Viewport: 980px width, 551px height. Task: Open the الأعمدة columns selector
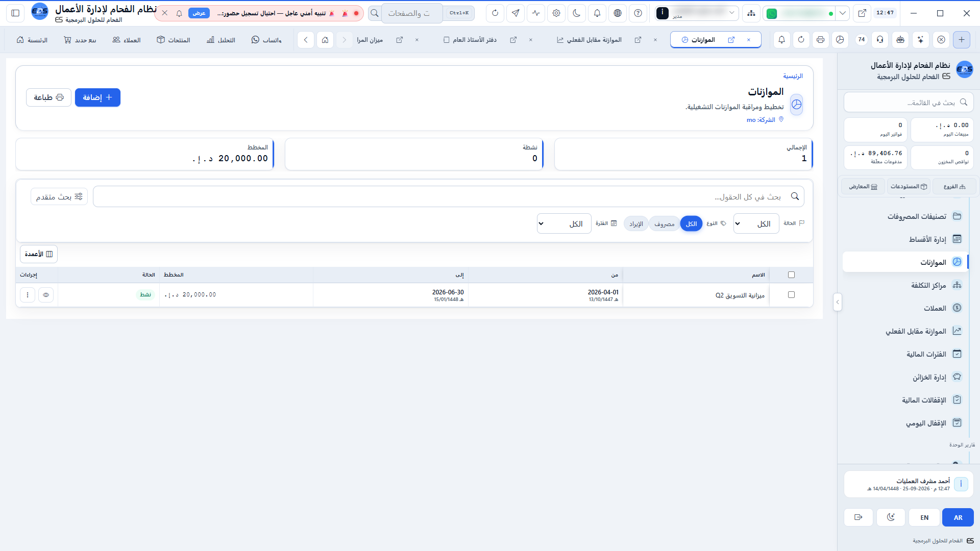(39, 254)
